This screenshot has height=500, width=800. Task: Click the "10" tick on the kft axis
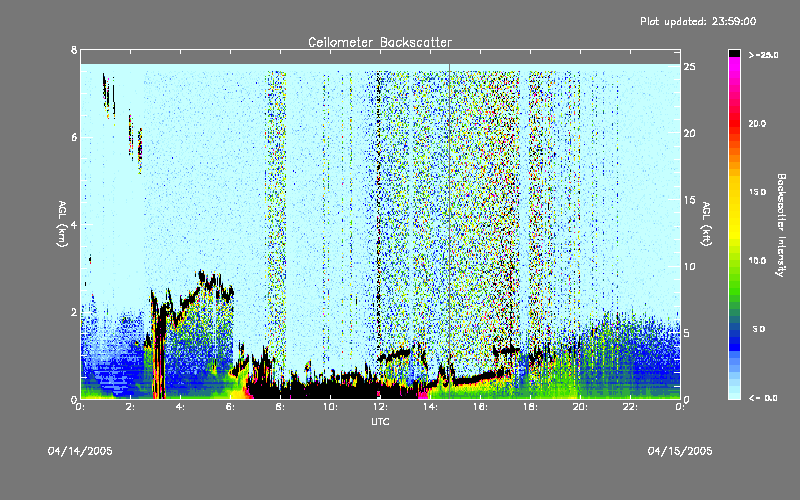pyautogui.click(x=689, y=266)
